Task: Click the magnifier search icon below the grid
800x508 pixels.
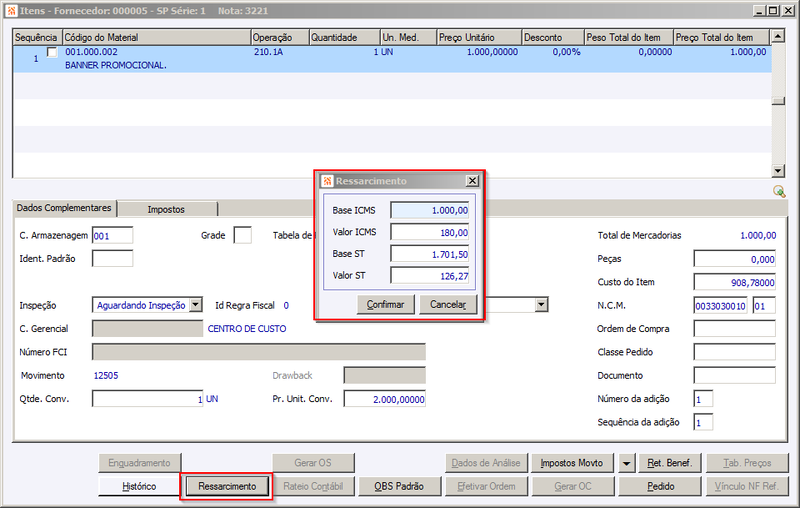Action: click(x=779, y=191)
